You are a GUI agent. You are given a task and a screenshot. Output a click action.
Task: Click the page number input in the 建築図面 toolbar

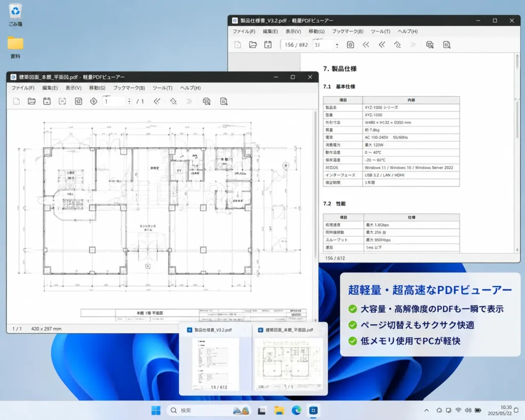[x=114, y=101]
